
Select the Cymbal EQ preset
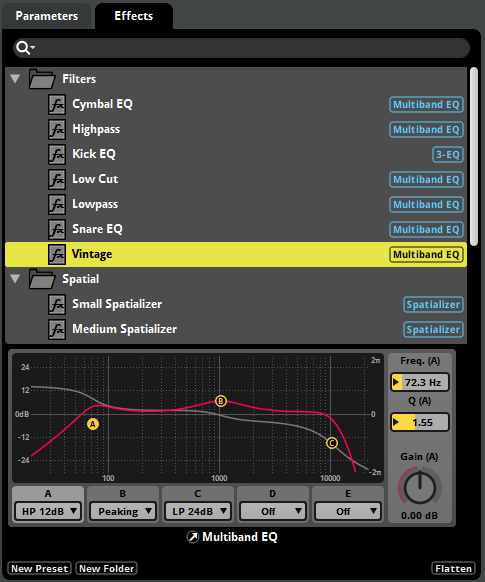(236, 104)
